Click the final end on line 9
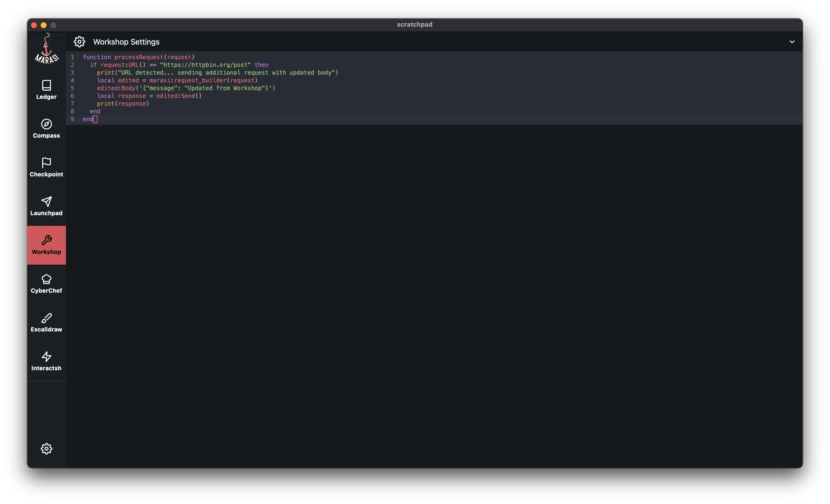 pyautogui.click(x=88, y=119)
